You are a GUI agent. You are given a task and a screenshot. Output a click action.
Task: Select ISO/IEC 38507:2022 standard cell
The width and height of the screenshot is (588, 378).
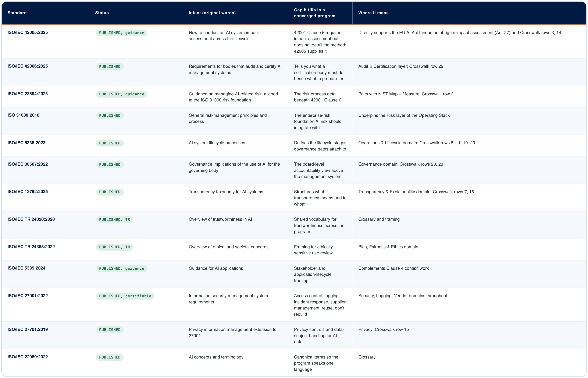tap(27, 164)
